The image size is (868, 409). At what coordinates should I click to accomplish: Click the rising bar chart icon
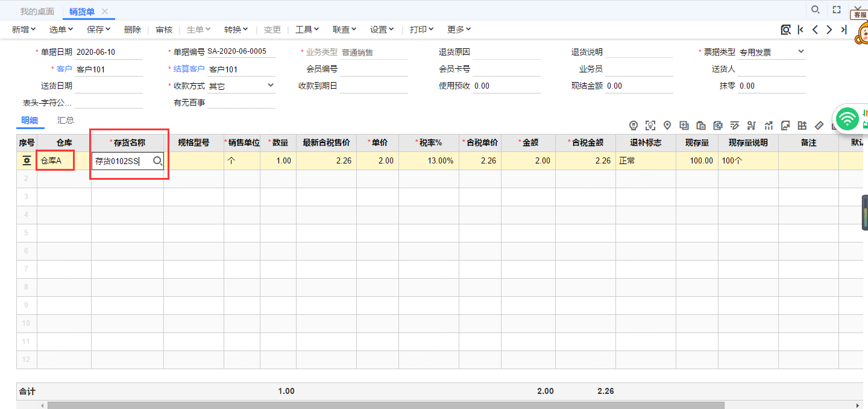coord(769,125)
